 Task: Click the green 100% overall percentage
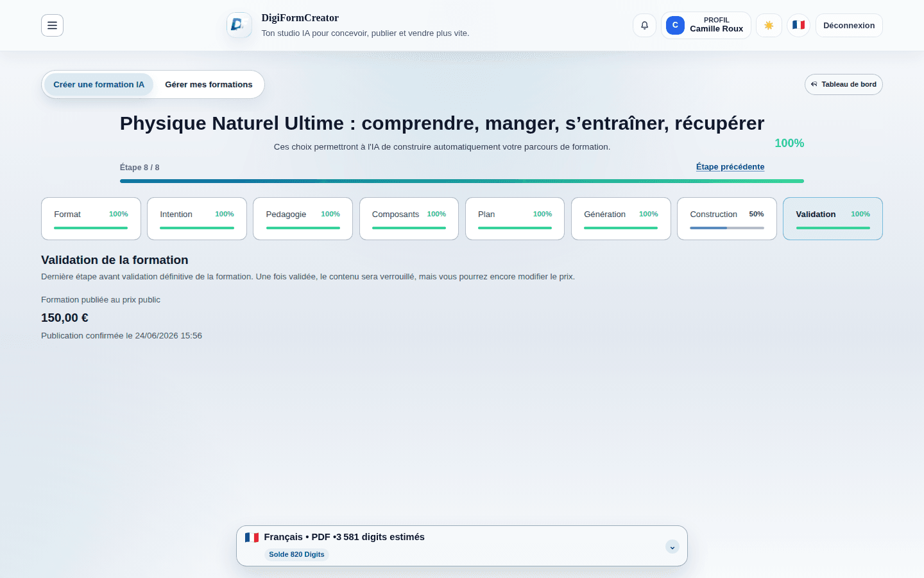pos(789,143)
